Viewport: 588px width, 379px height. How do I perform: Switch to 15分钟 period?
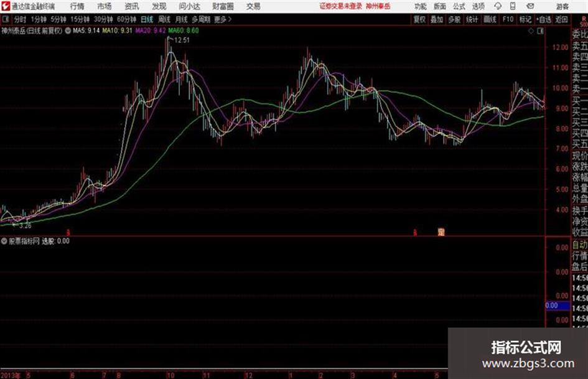pos(80,19)
